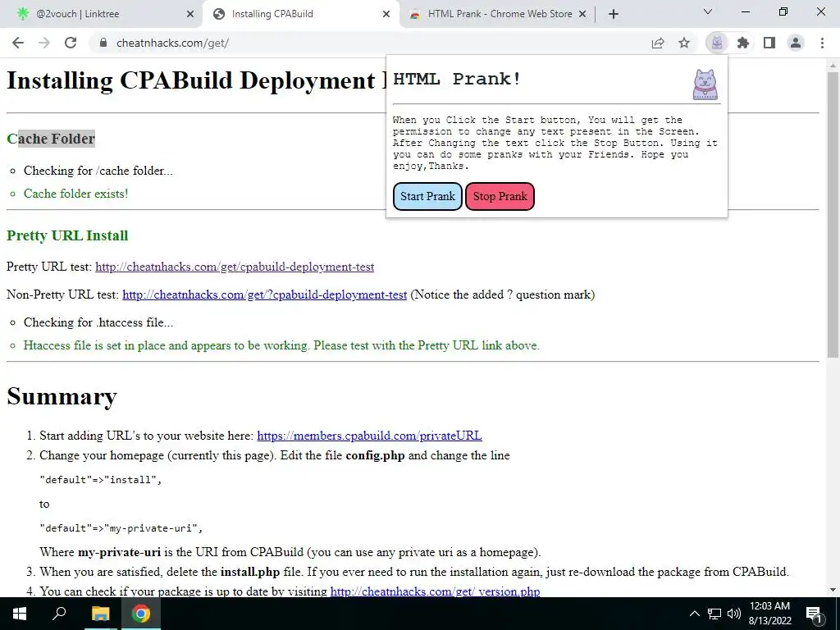This screenshot has height=630, width=840.
Task: Open the notification center icon
Action: pos(815,614)
